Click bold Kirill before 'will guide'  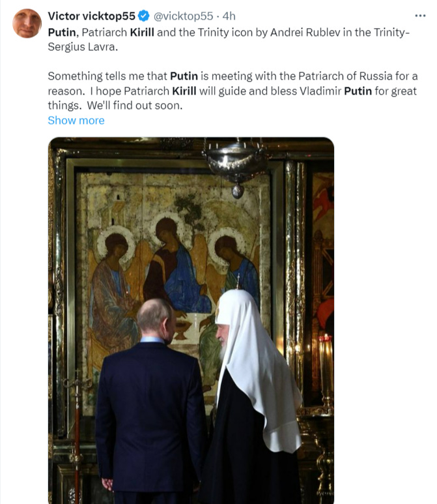184,91
